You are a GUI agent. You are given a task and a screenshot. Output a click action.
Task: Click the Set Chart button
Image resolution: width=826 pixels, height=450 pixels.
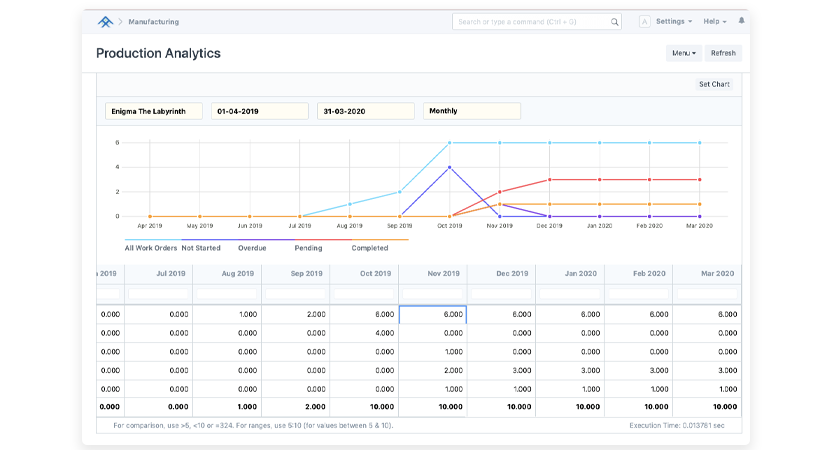(714, 84)
